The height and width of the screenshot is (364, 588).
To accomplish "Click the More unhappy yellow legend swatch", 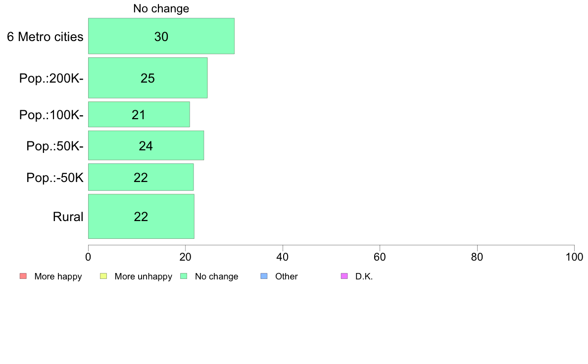I will [103, 276].
